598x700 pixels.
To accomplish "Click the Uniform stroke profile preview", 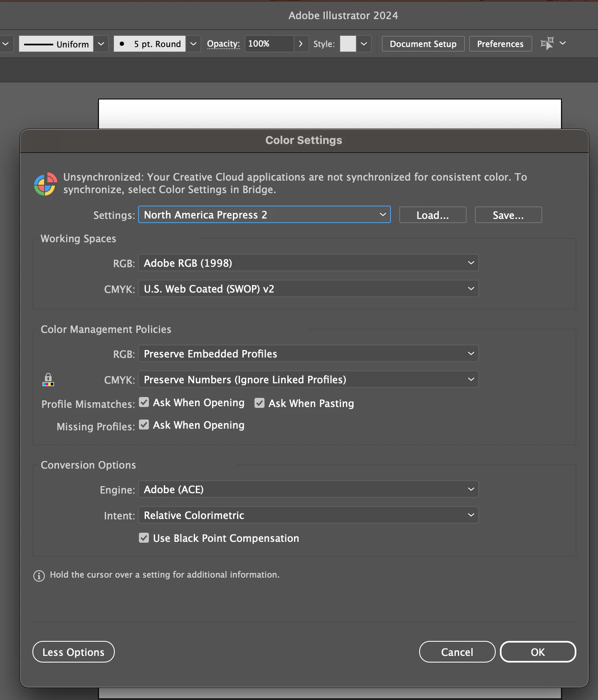I will click(x=56, y=44).
